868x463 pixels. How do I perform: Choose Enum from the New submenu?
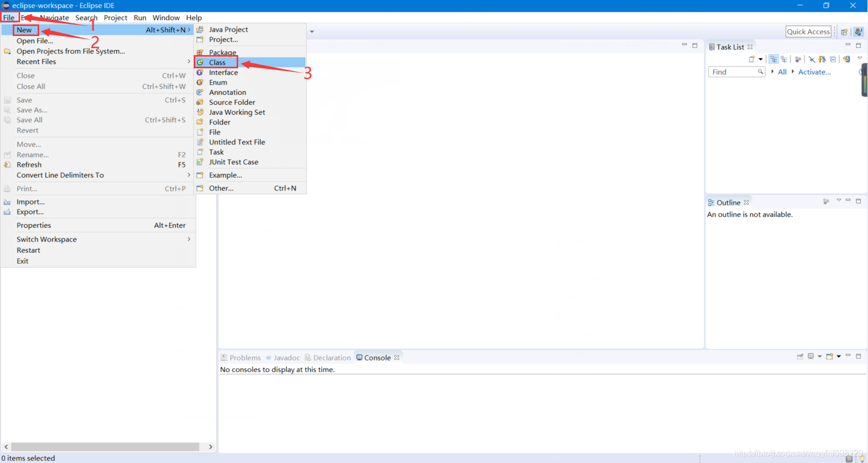250,83
